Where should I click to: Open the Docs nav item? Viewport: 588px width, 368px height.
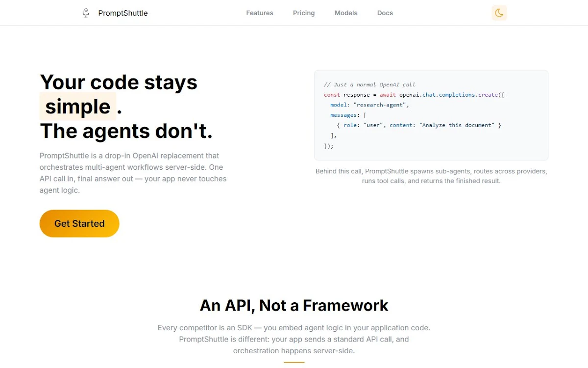click(385, 13)
